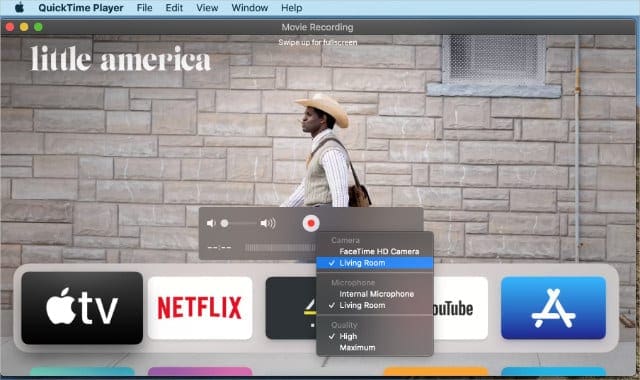Choose Internal Microphone option
Screen dimensions: 640x380
tap(375, 294)
